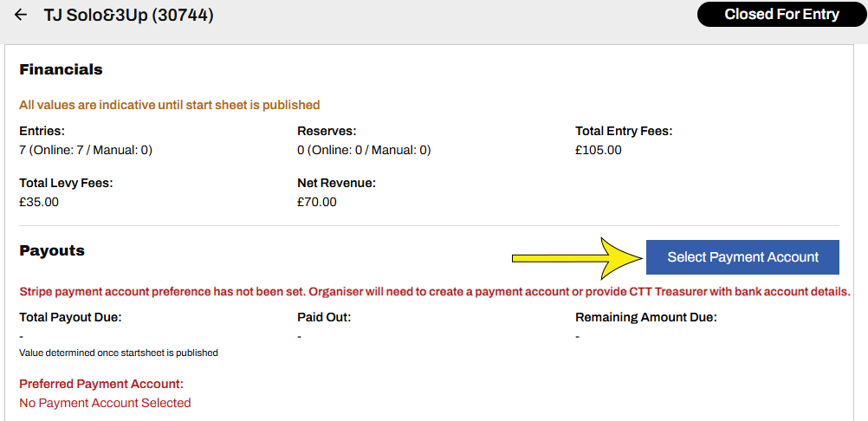Click the Paid Out label
868x421 pixels.
pyautogui.click(x=324, y=317)
